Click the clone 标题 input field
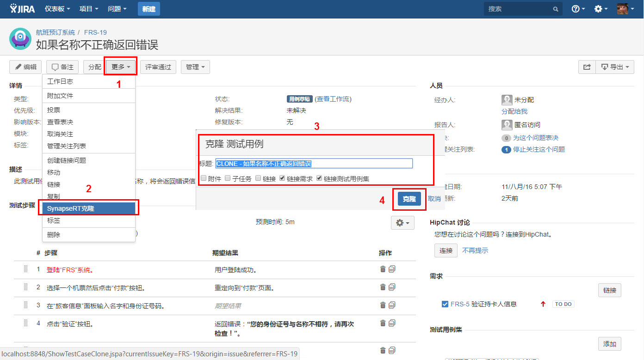 pyautogui.click(x=314, y=164)
